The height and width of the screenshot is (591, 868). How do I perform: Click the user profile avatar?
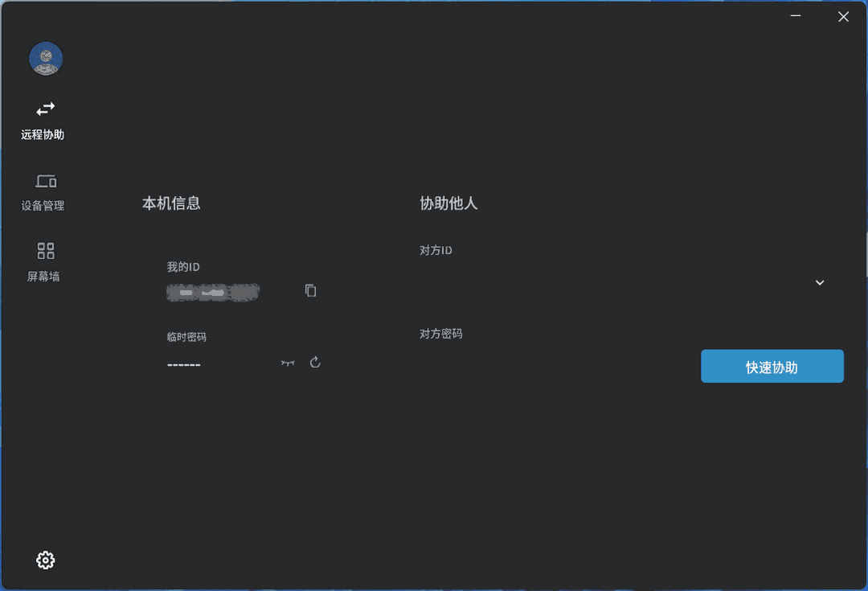46,59
